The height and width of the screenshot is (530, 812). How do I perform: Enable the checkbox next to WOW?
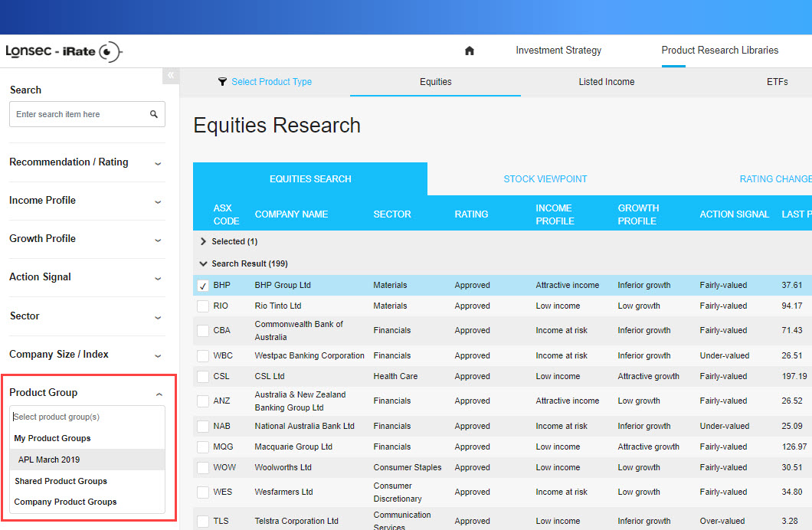point(203,468)
